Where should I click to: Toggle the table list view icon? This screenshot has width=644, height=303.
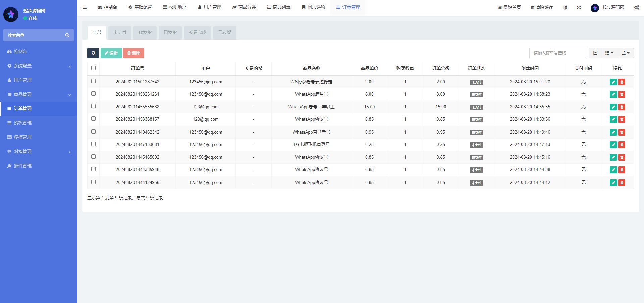(x=595, y=53)
